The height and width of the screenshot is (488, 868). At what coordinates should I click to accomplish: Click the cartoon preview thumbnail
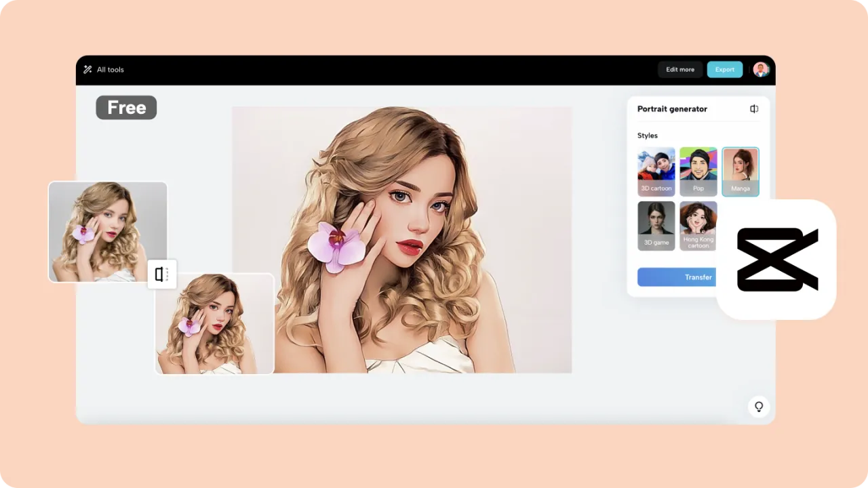214,323
